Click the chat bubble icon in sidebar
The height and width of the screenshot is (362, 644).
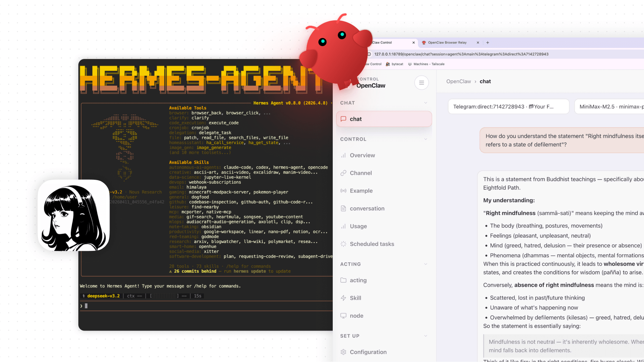pyautogui.click(x=343, y=119)
